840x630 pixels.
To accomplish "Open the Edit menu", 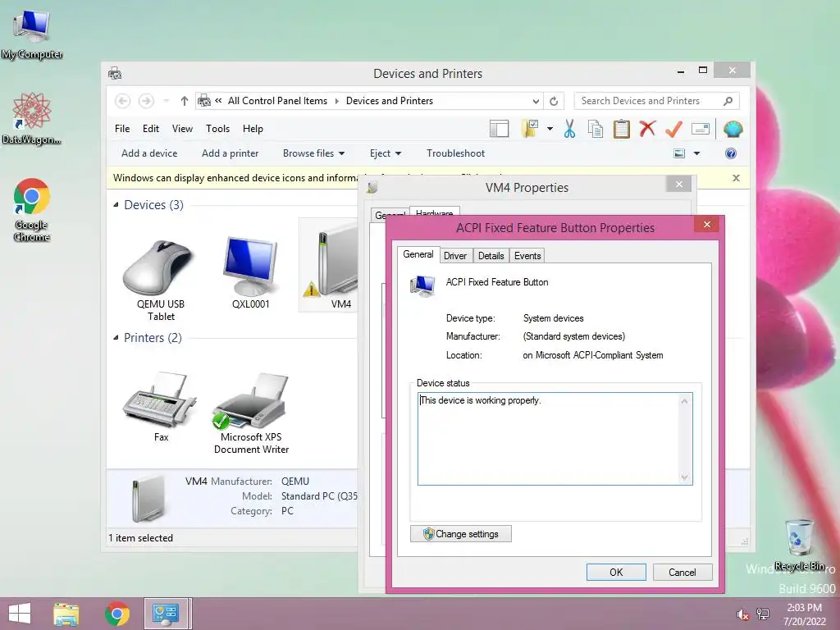I will click(151, 129).
